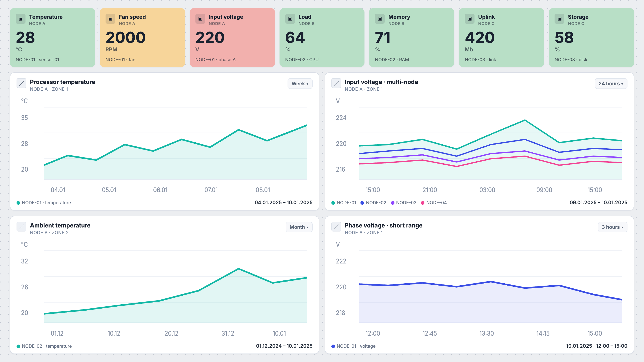Click the 04.01.2025 – 10.01.2025 date range
The height and width of the screenshot is (362, 644).
click(284, 203)
